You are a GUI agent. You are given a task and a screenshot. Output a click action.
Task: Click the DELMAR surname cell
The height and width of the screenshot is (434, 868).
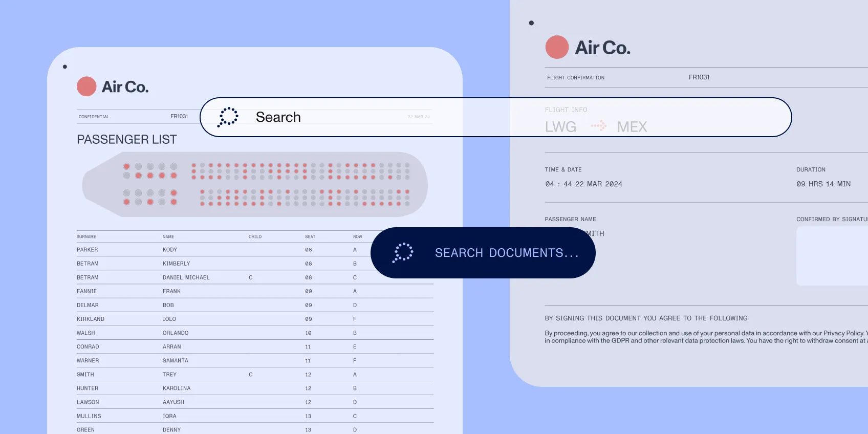(x=88, y=305)
